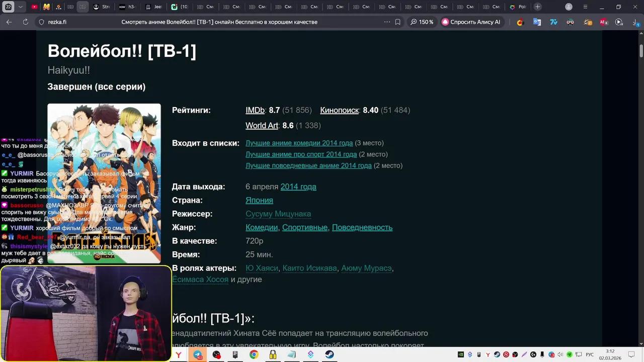
Task: Go back with the browser back arrow
Action: [x=9, y=22]
